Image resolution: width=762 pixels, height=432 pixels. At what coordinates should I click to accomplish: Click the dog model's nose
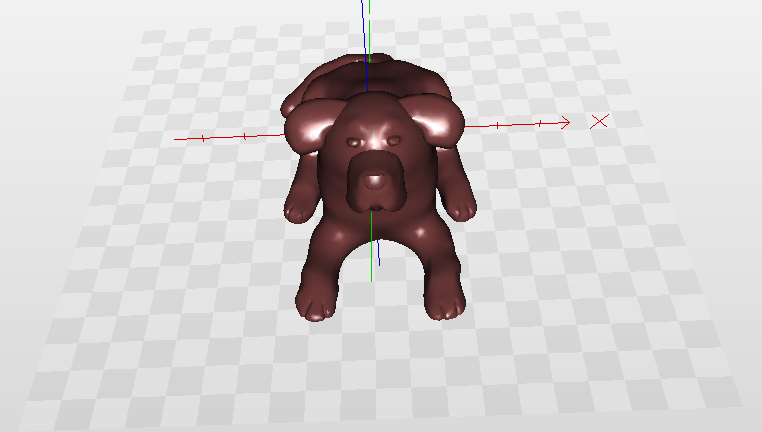(373, 181)
